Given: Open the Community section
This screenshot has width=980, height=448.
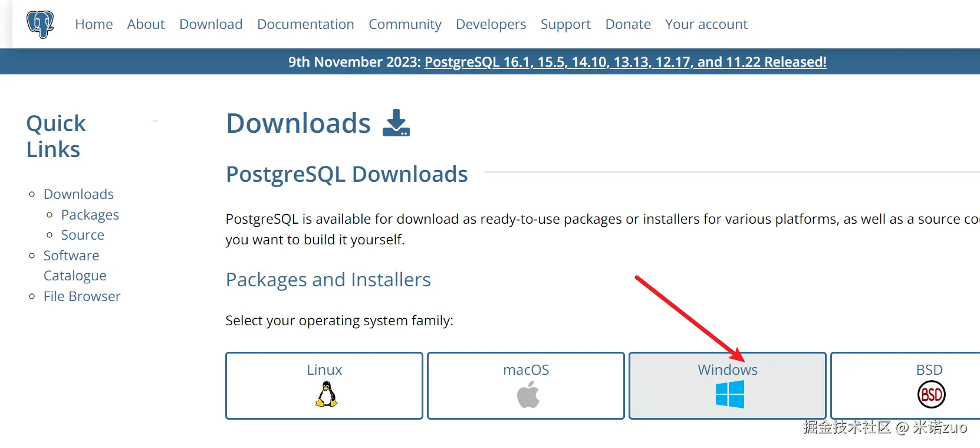Looking at the screenshot, I should tap(405, 24).
